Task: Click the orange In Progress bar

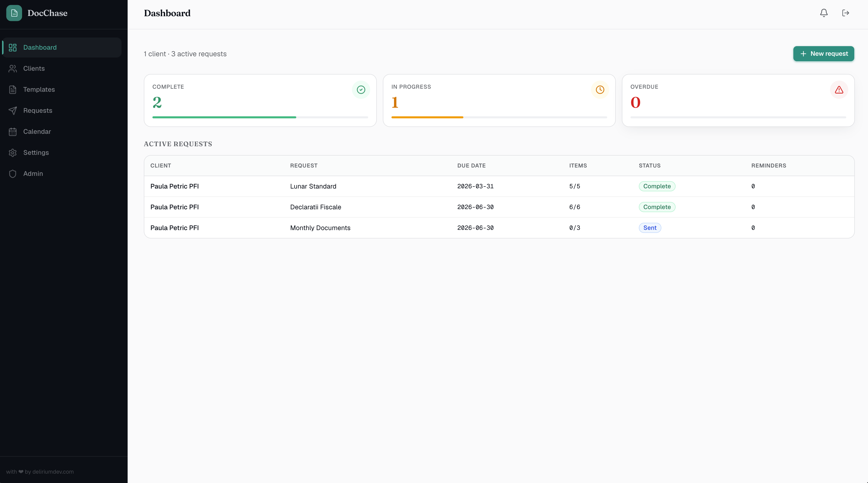Action: tap(427, 117)
